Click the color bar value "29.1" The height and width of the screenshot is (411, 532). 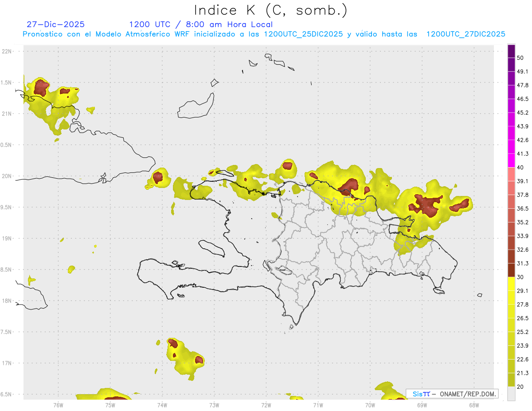click(523, 291)
